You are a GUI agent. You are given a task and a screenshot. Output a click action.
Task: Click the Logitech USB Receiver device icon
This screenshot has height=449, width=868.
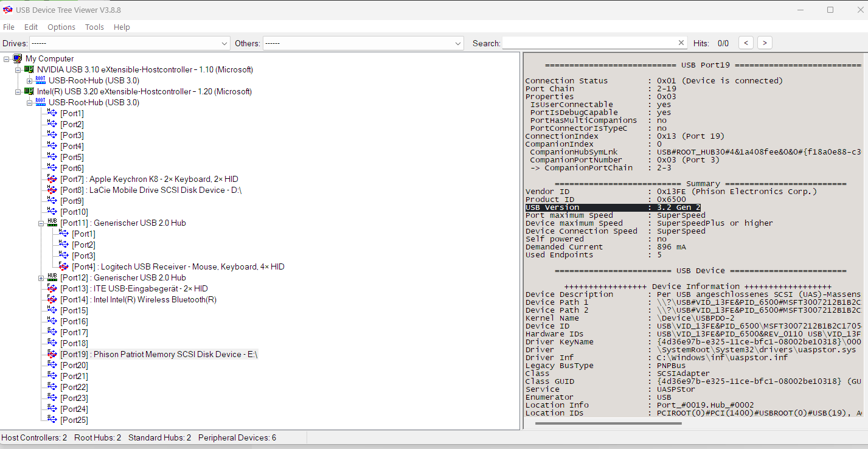[64, 267]
